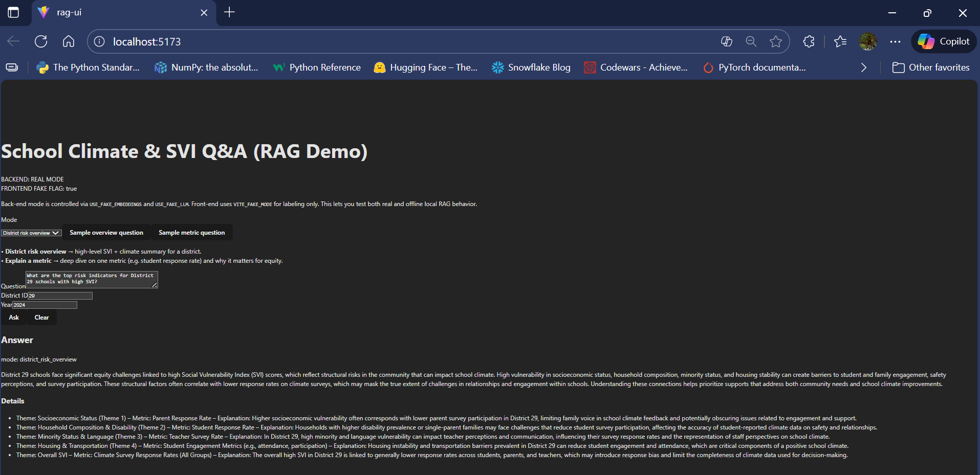Open the Favorites list icon
This screenshot has height=475, width=980.
[x=840, y=41]
